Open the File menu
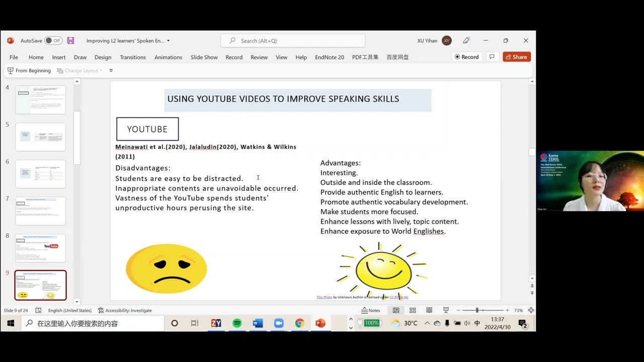Viewport: 644px width, 362px height. pos(14,57)
